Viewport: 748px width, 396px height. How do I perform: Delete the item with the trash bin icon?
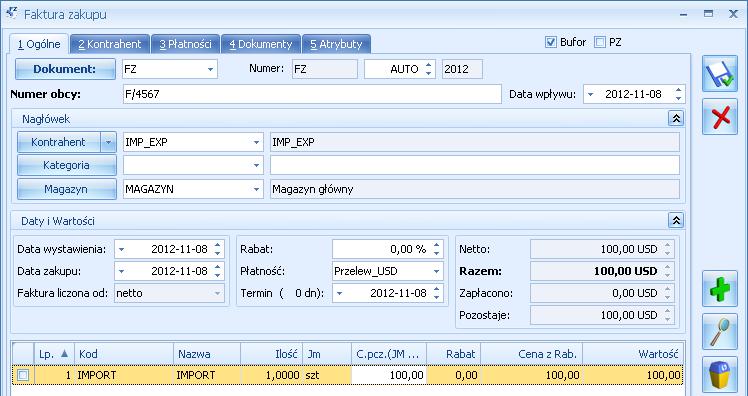coord(720,375)
